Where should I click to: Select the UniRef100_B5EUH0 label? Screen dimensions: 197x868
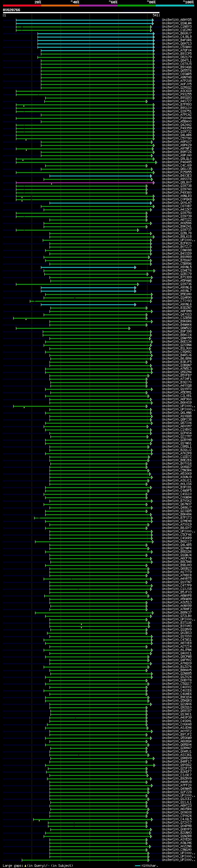tap(177, 294)
